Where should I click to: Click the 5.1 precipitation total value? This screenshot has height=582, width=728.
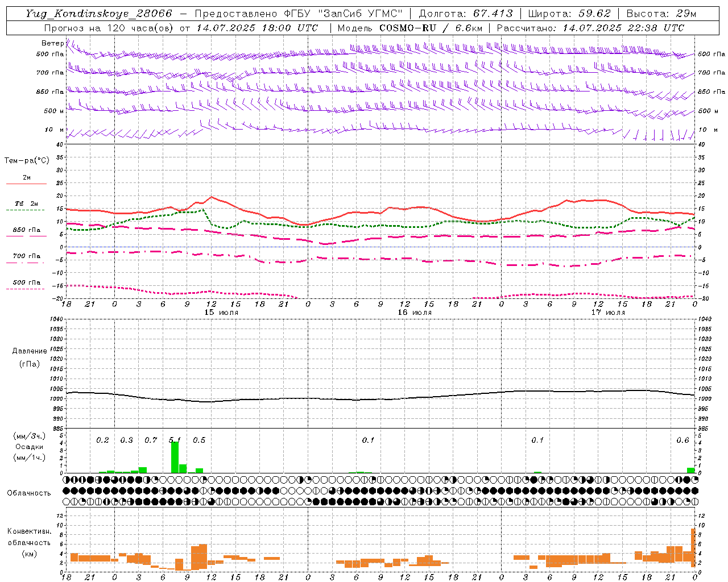pyautogui.click(x=175, y=440)
